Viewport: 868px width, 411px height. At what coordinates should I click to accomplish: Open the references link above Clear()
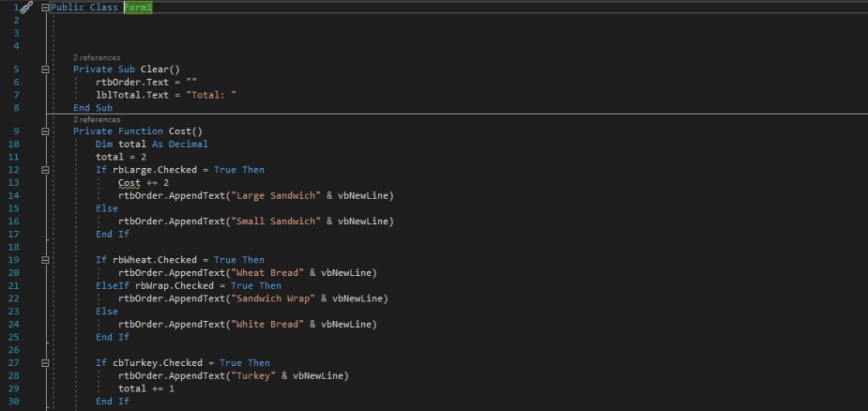tap(96, 58)
